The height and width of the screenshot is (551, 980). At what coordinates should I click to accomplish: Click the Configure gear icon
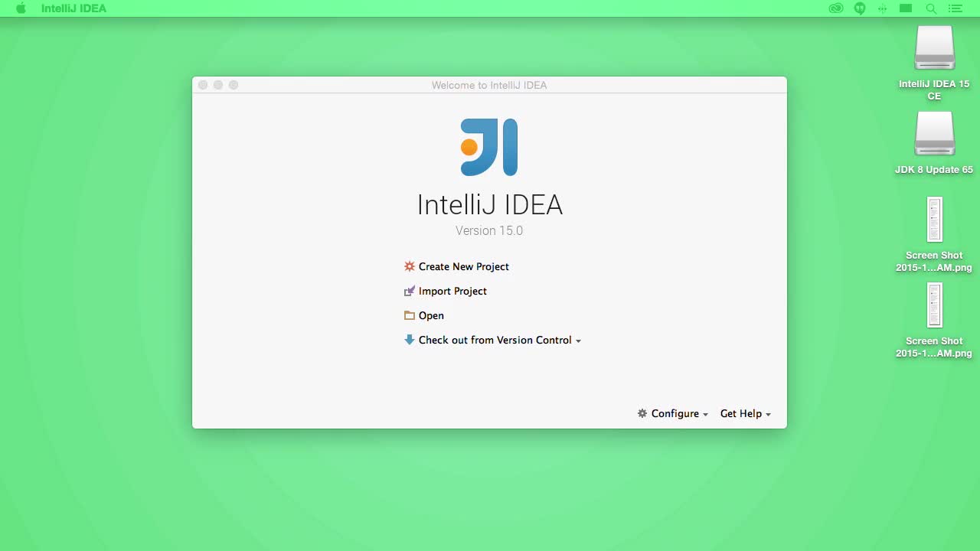coord(642,413)
